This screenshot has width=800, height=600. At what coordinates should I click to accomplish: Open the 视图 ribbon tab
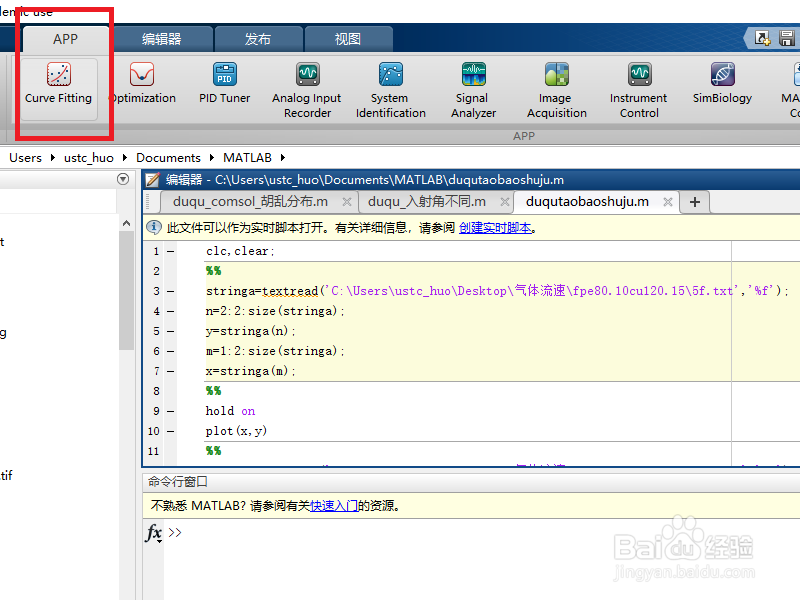click(x=348, y=39)
